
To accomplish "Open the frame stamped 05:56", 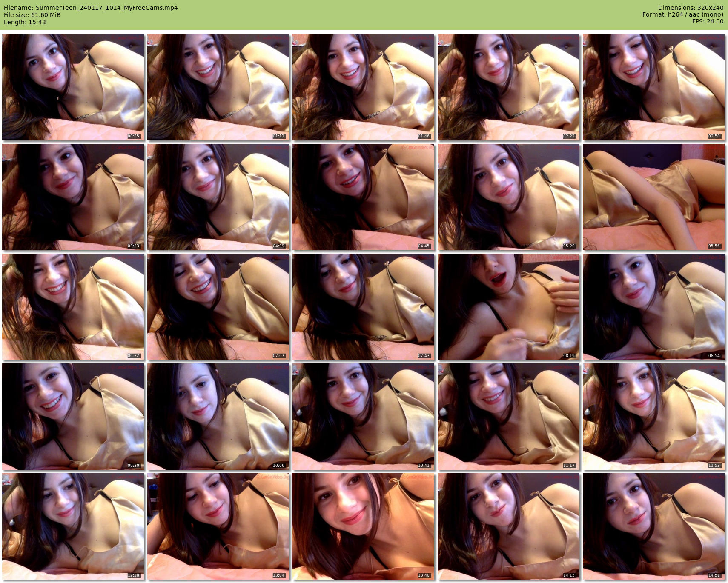I will coord(654,197).
